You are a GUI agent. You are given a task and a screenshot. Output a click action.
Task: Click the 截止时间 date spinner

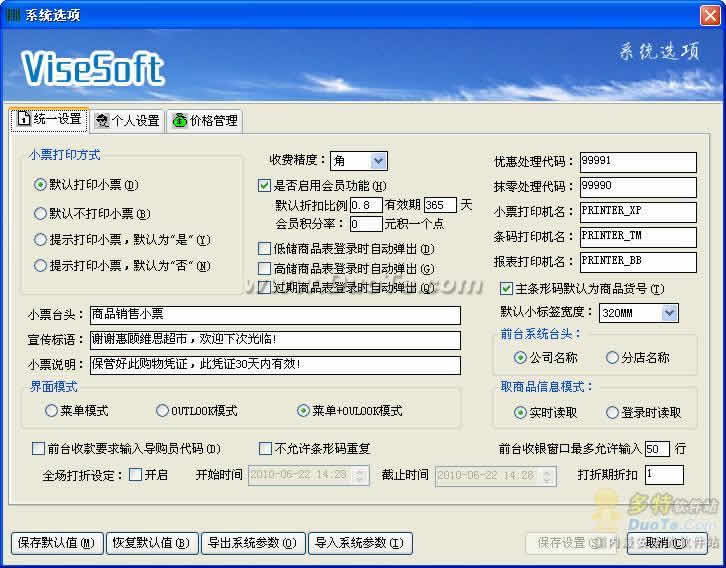pos(547,475)
